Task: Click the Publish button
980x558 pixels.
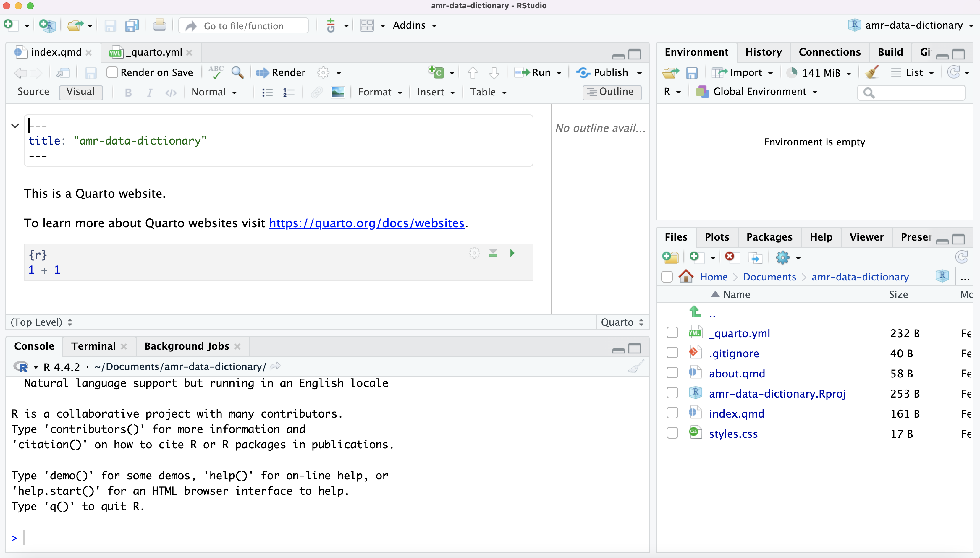Action: [x=603, y=72]
